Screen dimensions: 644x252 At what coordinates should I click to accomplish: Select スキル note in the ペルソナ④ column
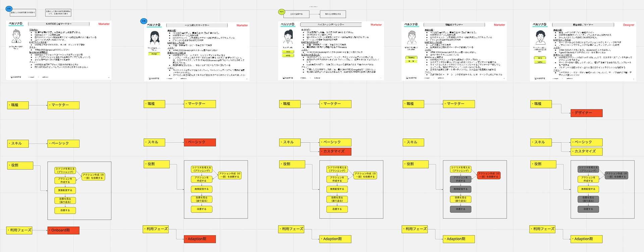click(x=414, y=142)
